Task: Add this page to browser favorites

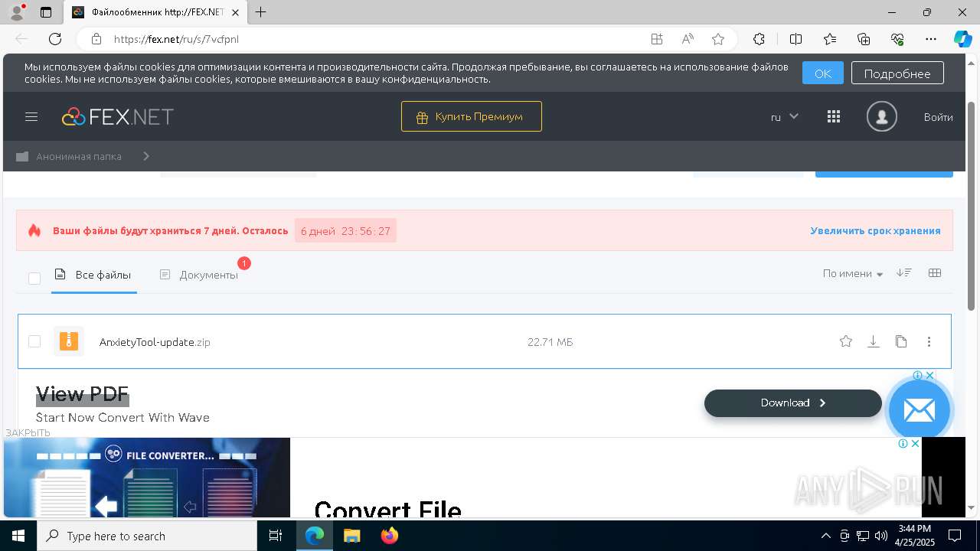Action: tap(717, 39)
